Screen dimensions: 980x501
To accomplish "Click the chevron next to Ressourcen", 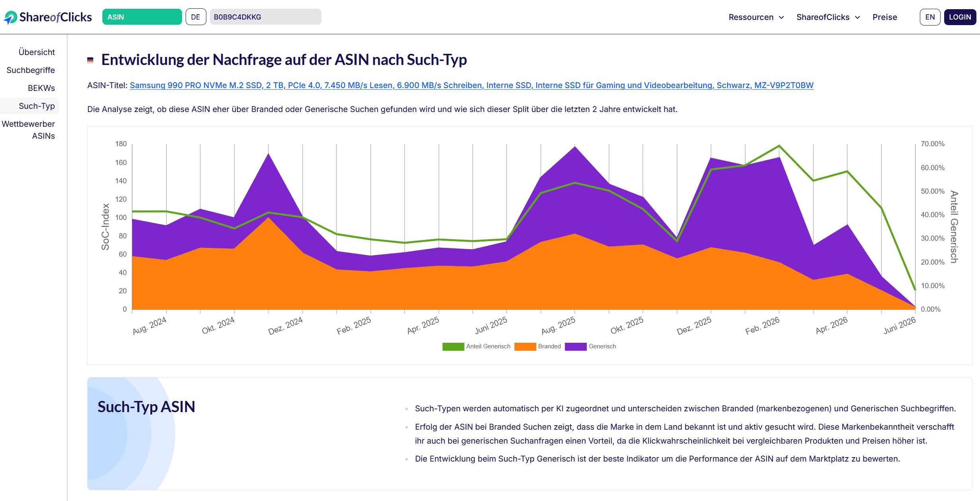I will 781,18.
